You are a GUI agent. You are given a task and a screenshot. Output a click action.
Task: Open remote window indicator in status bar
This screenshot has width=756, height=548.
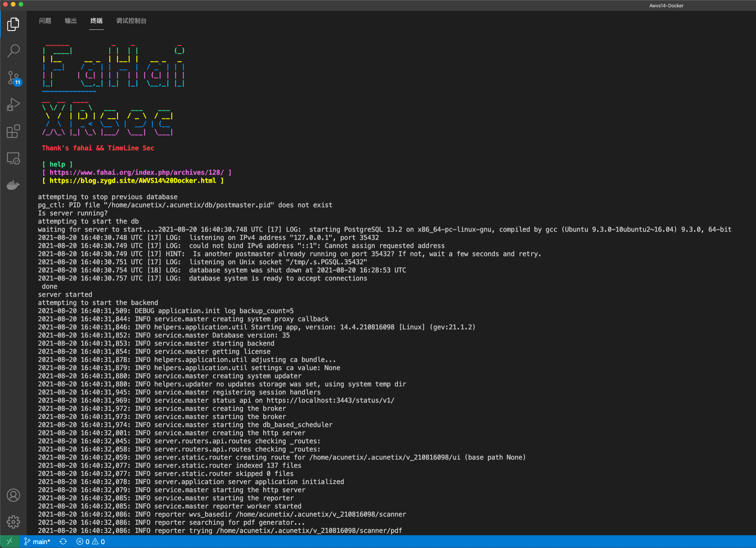[9, 541]
